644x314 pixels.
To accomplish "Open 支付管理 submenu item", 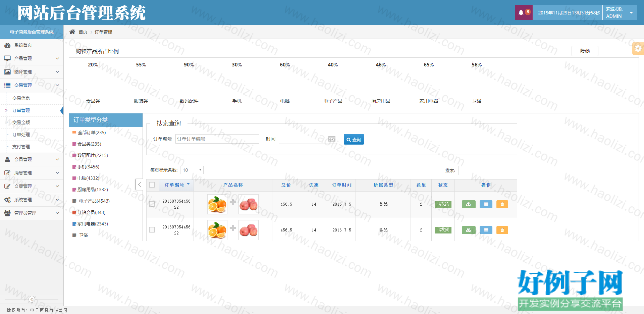I will [x=21, y=147].
